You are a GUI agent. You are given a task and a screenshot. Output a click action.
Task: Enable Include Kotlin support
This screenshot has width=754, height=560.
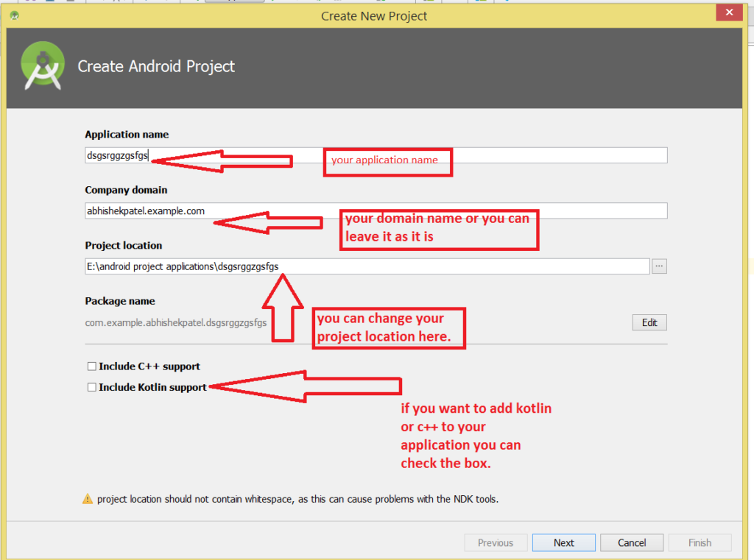click(91, 386)
